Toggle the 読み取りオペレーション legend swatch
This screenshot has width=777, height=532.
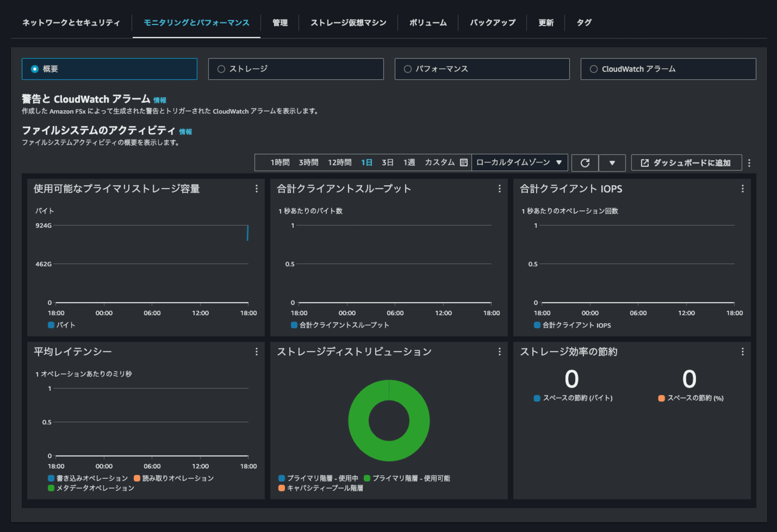point(137,478)
